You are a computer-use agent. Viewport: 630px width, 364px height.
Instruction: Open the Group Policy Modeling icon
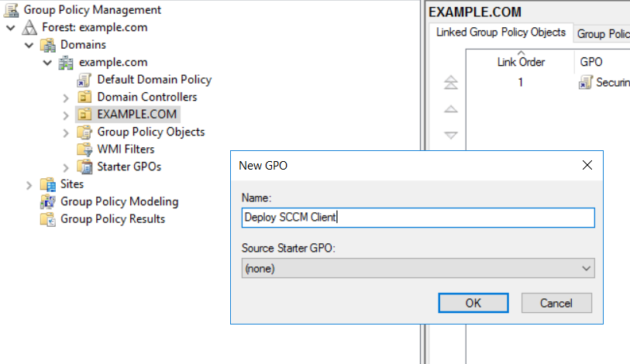click(x=48, y=201)
